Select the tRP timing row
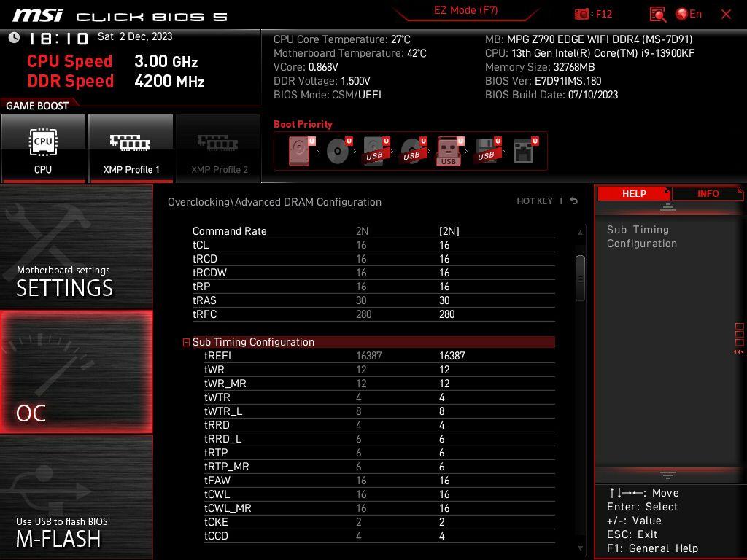The image size is (747, 560). point(373,286)
